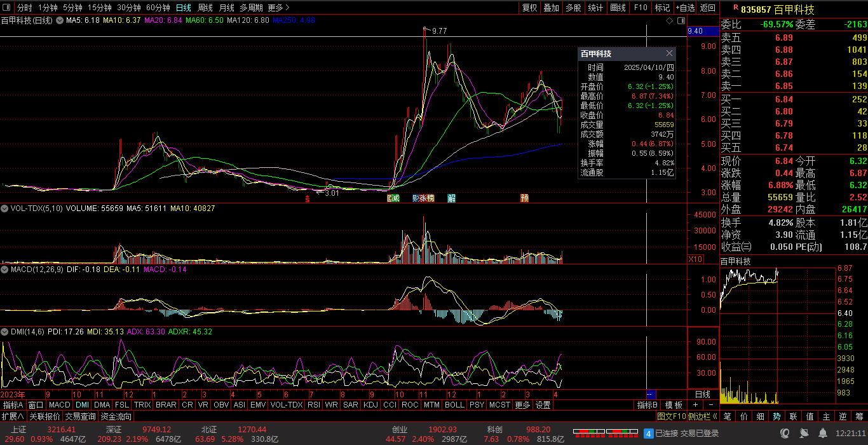Switch to 指标B indicator group

pyautogui.click(x=647, y=405)
